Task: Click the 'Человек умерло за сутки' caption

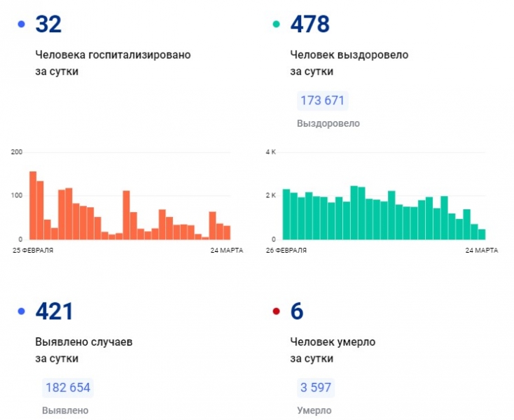Action: click(333, 350)
